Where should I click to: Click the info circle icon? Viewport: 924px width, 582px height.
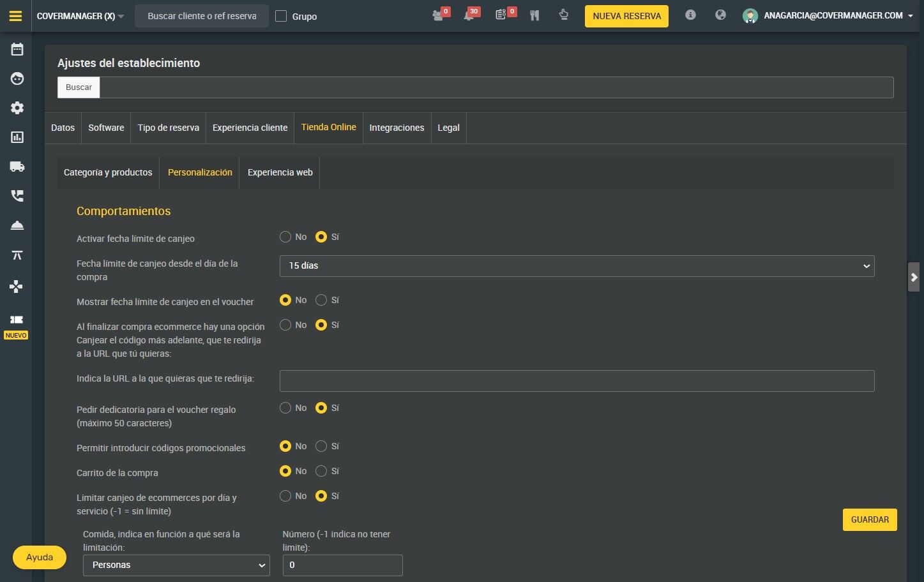click(690, 15)
